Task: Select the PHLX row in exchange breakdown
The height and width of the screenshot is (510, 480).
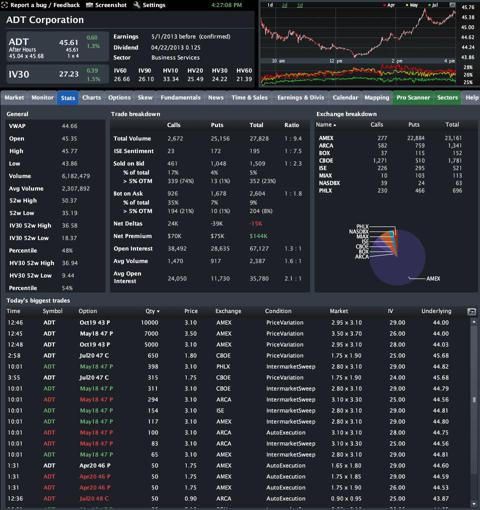Action: pyautogui.click(x=390, y=191)
